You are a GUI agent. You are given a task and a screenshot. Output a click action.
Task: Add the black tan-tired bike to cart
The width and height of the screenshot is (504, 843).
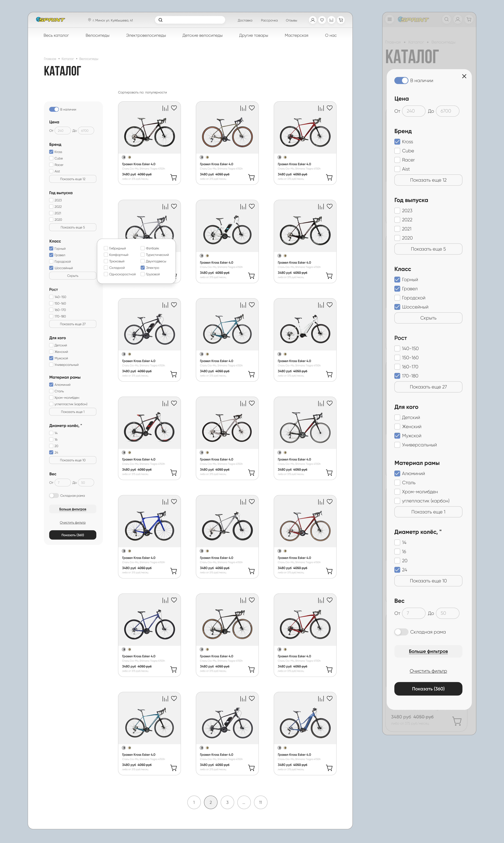251,669
